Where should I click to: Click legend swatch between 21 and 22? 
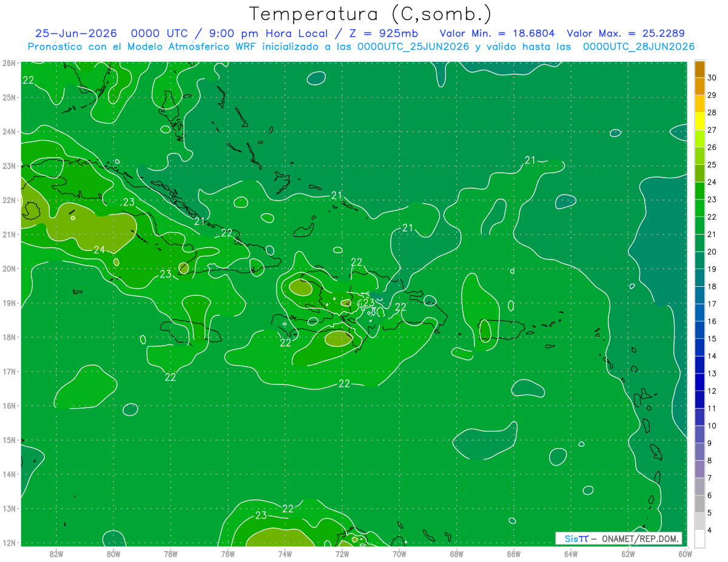699,226
